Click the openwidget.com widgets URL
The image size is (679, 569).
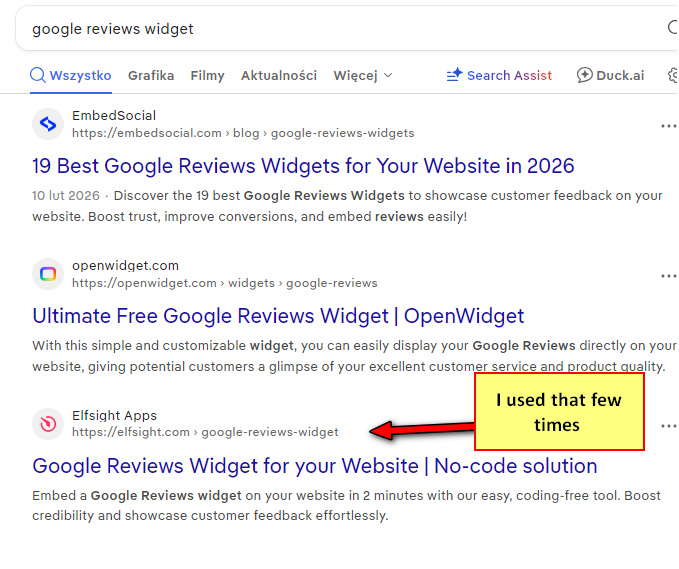[224, 283]
